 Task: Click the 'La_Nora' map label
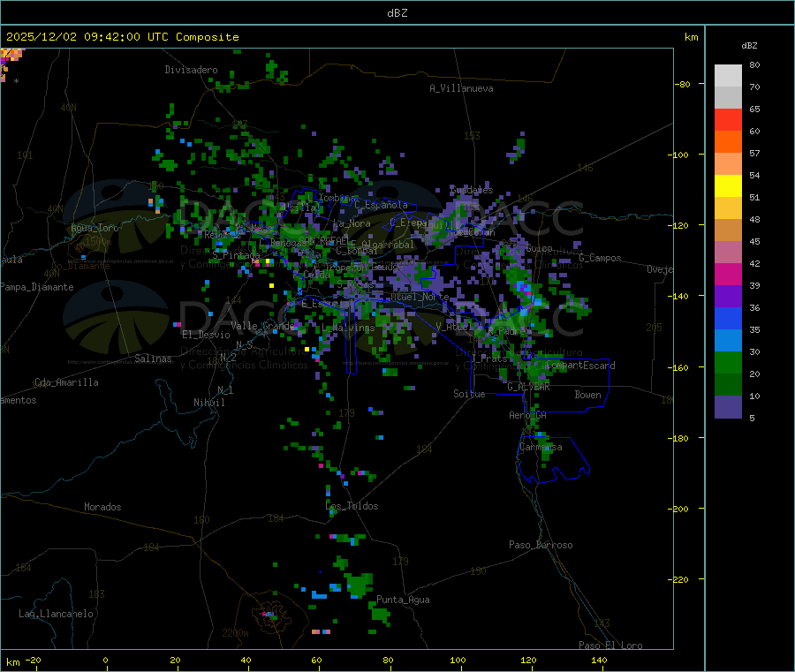(352, 223)
